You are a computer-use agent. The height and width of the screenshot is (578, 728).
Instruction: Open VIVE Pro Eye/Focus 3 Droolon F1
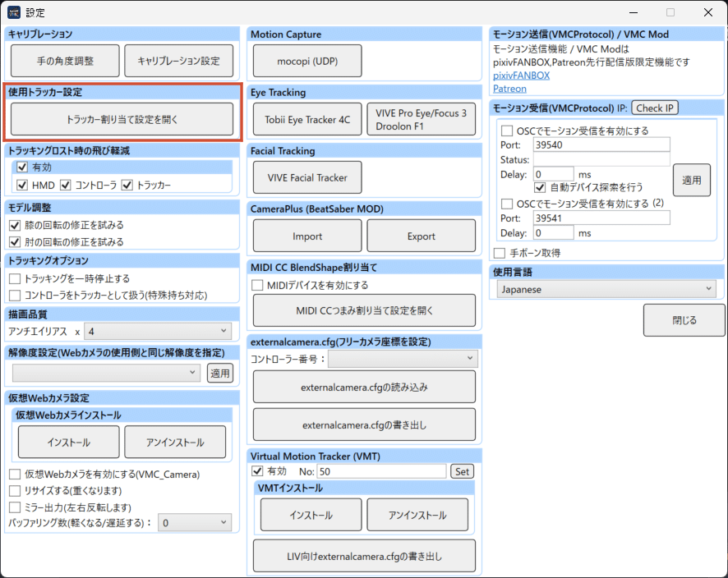422,119
